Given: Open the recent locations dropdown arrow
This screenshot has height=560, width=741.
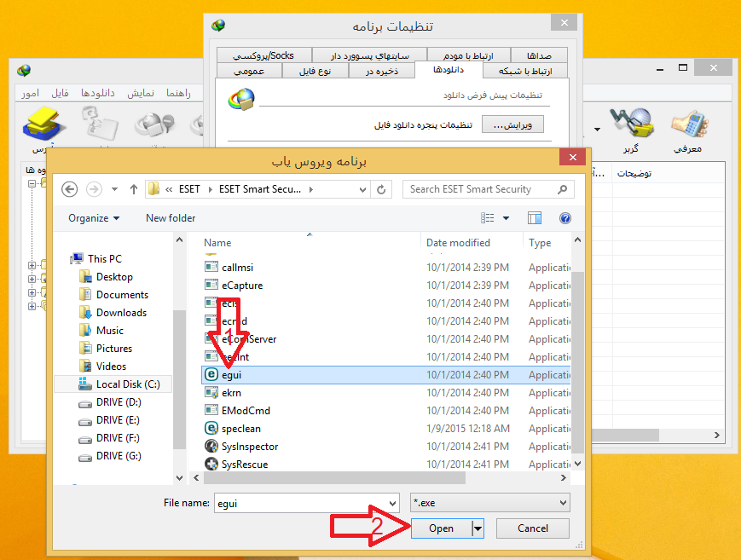Looking at the screenshot, I should (114, 189).
